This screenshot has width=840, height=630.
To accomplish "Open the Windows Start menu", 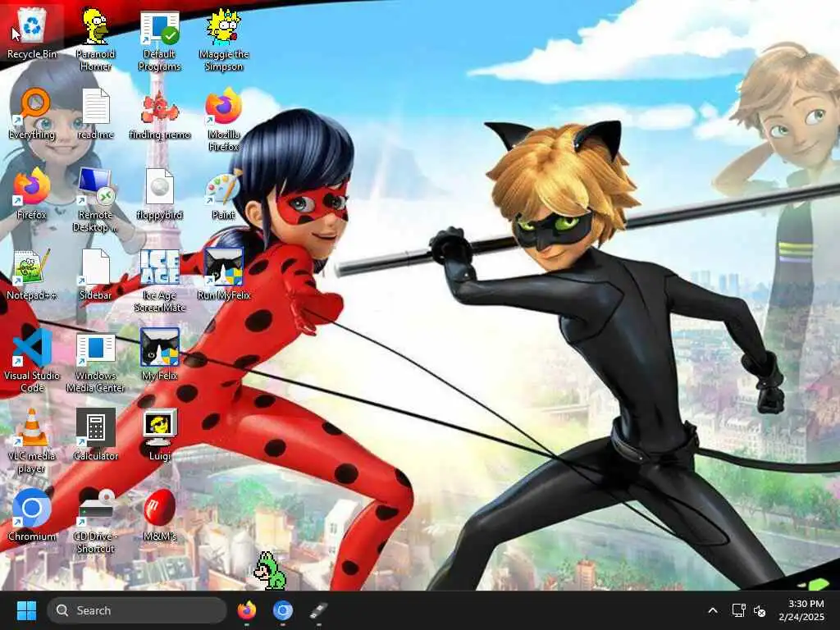I will pyautogui.click(x=26, y=610).
